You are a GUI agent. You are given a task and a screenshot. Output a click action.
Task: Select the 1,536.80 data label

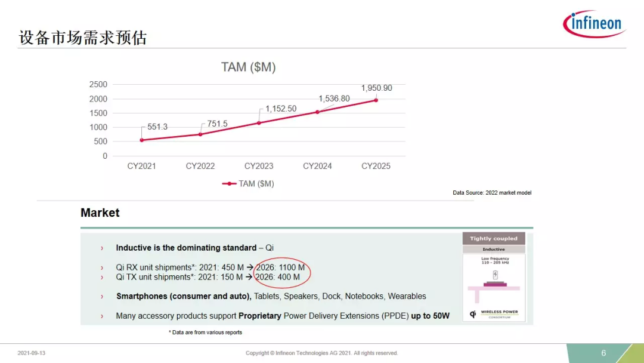click(x=335, y=99)
